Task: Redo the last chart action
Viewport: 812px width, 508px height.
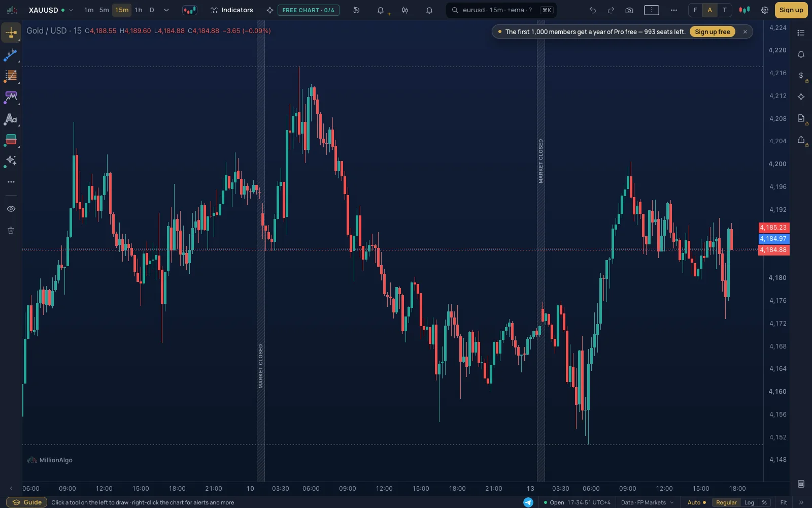Action: click(x=611, y=10)
